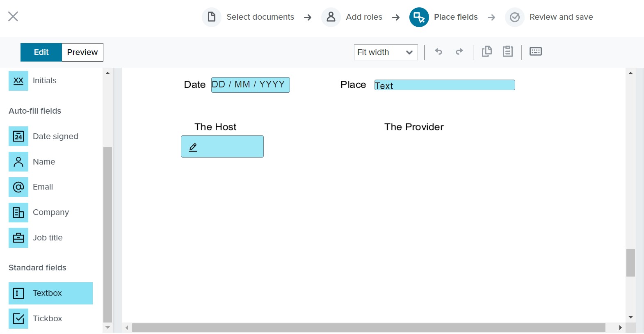Image resolution: width=644 pixels, height=334 pixels.
Task: Click the Job title field label
Action: 48,238
